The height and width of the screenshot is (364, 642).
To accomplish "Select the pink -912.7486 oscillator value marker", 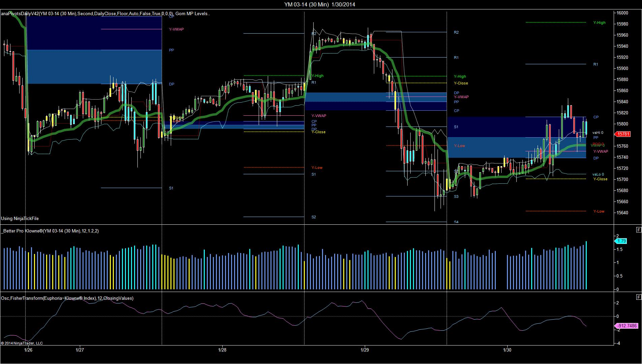I will tap(627, 326).
